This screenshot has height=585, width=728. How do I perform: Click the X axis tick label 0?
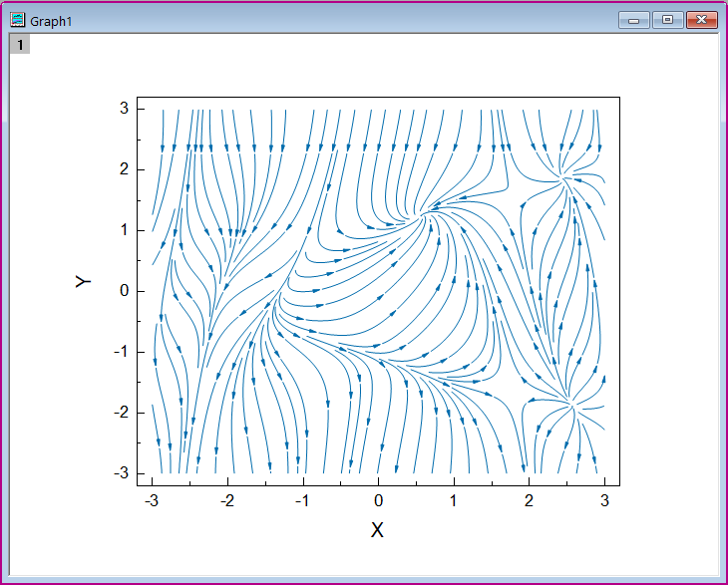coord(378,501)
